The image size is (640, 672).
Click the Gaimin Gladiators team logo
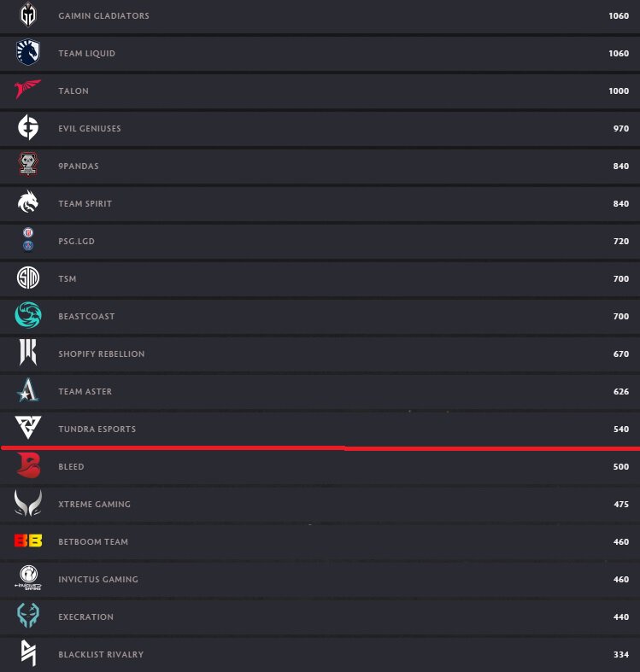click(x=28, y=15)
